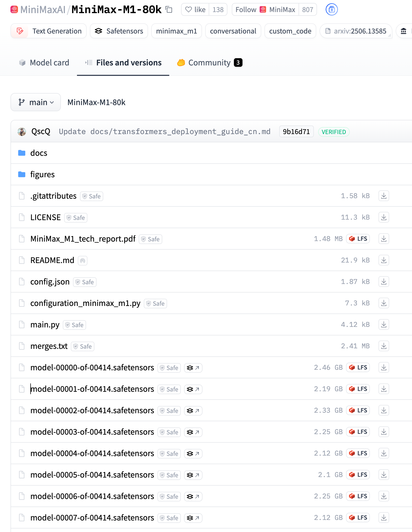View safetensors metadata for model-00005
The width and height of the screenshot is (412, 532).
[x=193, y=475]
